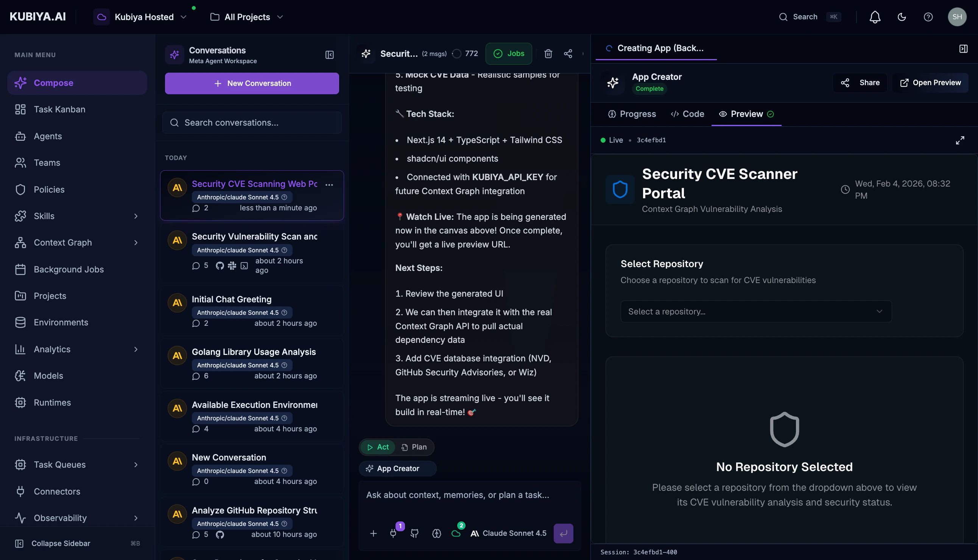Click the green cloud icon in chat input
Image resolution: width=978 pixels, height=560 pixels.
(x=456, y=533)
